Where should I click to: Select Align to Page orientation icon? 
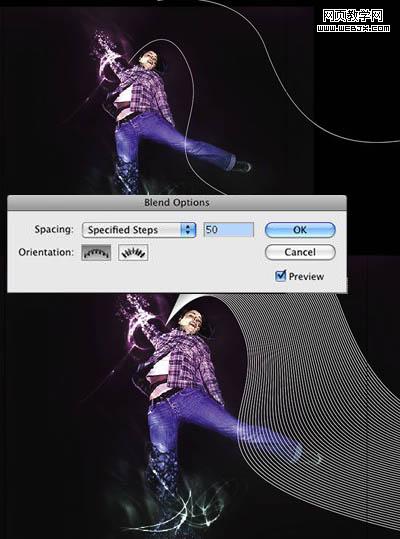coord(96,253)
